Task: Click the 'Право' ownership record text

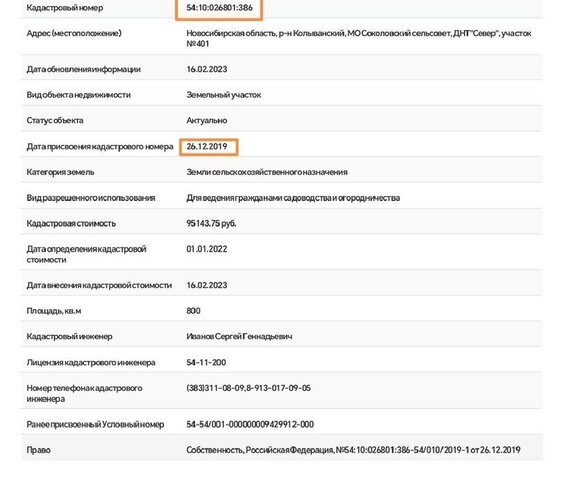Action: click(353, 450)
